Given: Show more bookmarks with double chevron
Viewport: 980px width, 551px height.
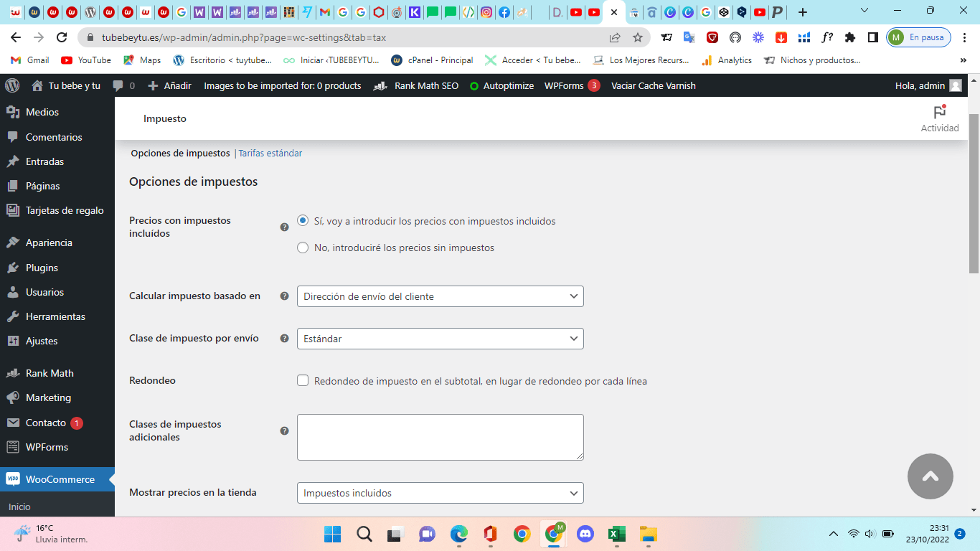Looking at the screenshot, I should pos(963,60).
